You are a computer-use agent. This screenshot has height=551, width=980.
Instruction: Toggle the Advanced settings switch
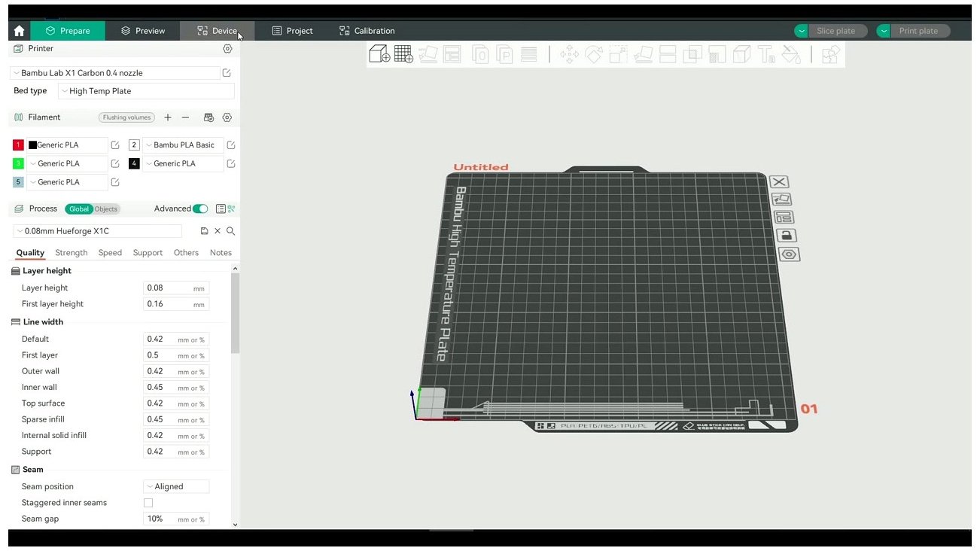200,209
